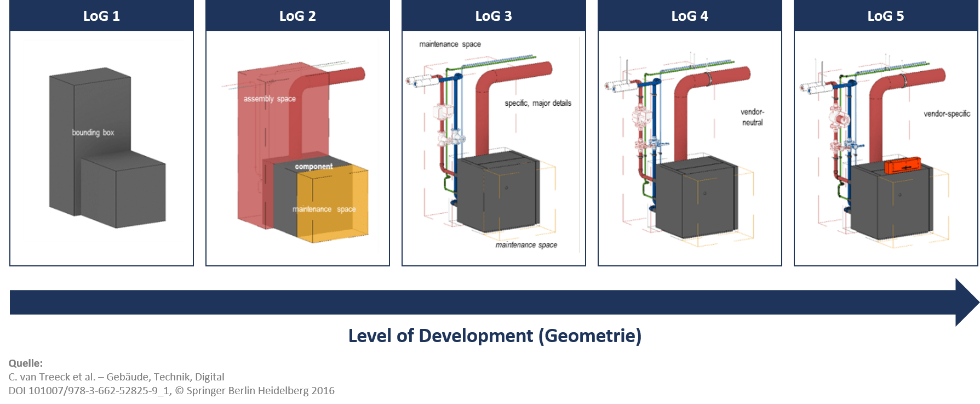Click the bottom 'maintenance space' label in LoG 3
The height and width of the screenshot is (404, 980).
coord(526,245)
